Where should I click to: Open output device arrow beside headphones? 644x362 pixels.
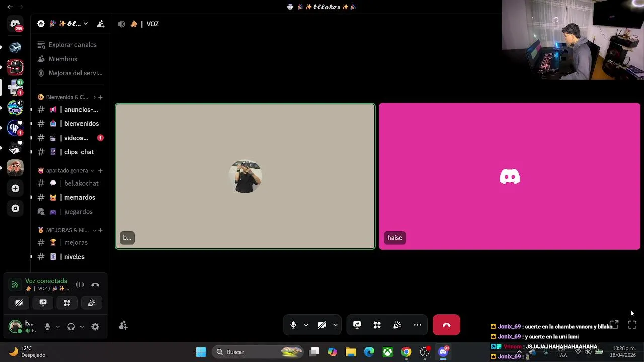point(82,327)
